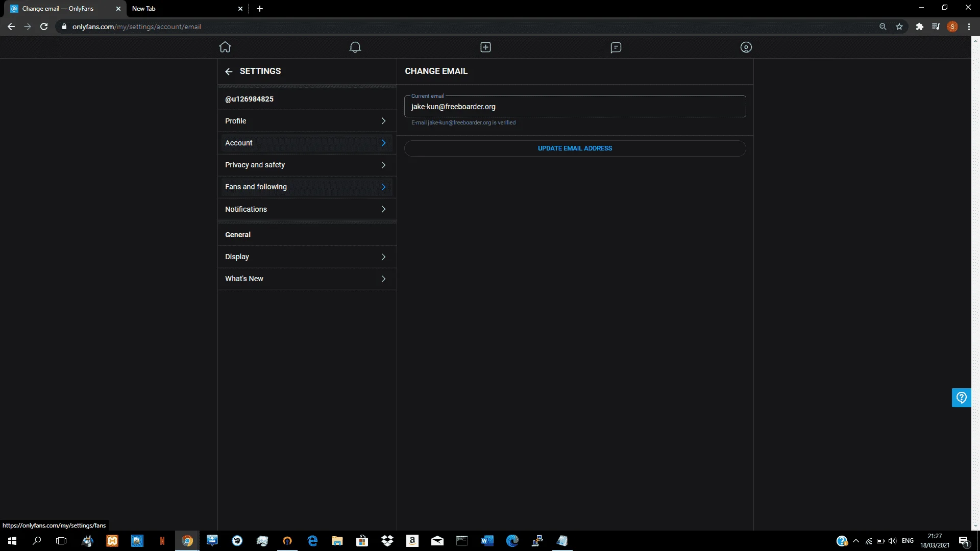Open the notifications bell icon

[x=355, y=47]
